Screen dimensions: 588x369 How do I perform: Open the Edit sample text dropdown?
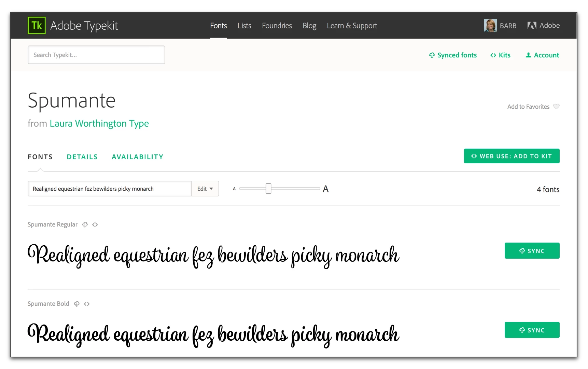coord(205,189)
